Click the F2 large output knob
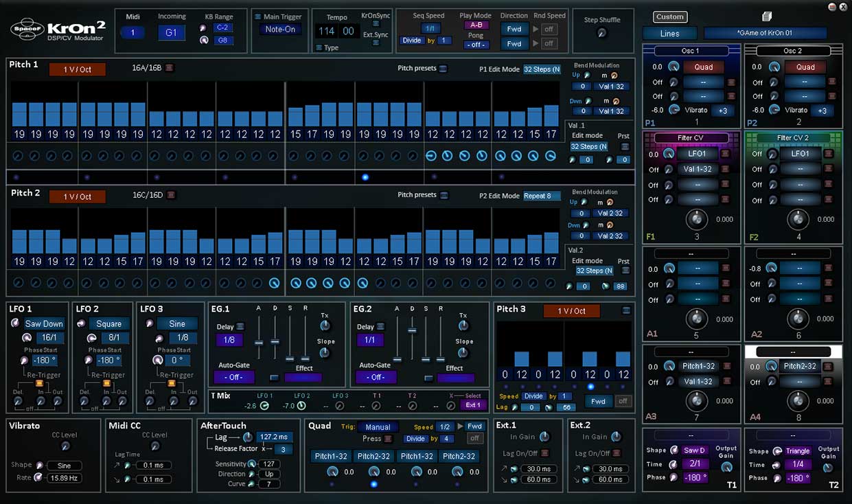Image resolution: width=852 pixels, height=504 pixels. (x=798, y=220)
